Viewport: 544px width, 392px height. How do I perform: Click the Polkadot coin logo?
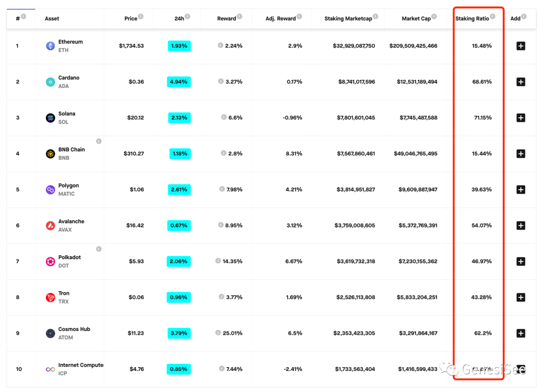50,261
